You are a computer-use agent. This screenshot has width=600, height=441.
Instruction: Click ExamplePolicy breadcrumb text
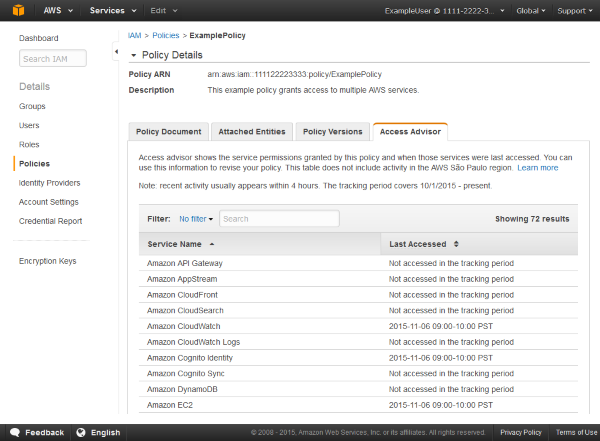(x=217, y=36)
